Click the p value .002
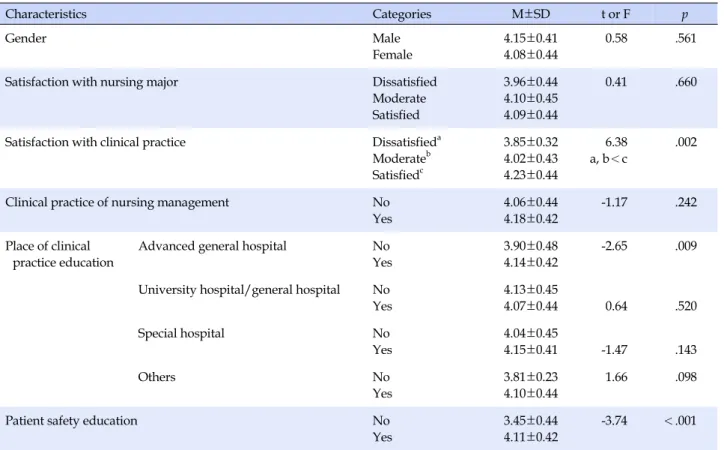Image resolution: width=724 pixels, height=450 pixels. [686, 142]
